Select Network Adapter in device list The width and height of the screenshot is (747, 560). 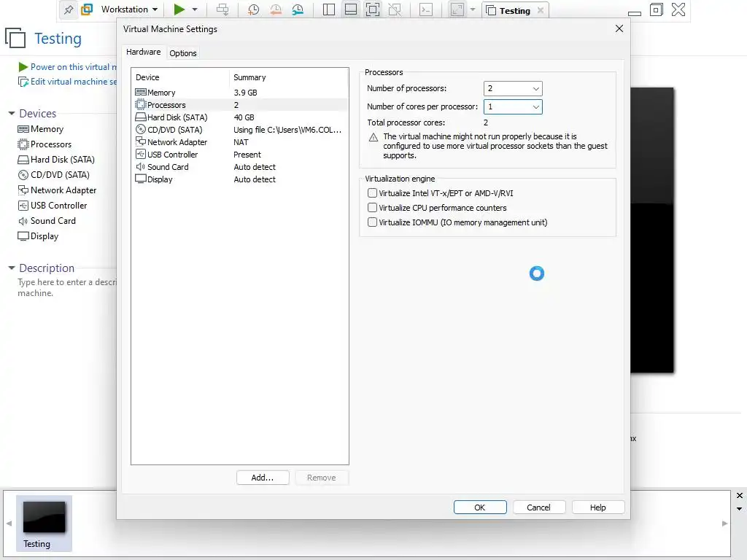pyautogui.click(x=241, y=142)
